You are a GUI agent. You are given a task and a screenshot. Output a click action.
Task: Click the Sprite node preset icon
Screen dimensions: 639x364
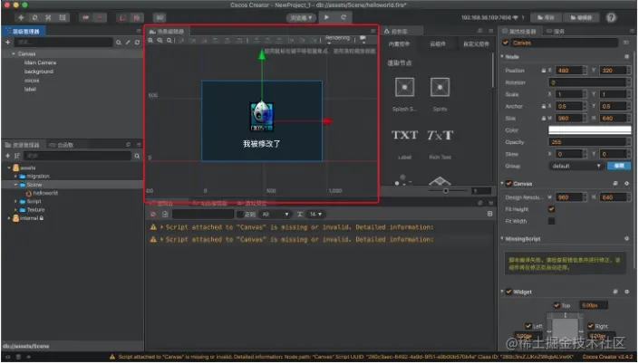click(x=441, y=87)
